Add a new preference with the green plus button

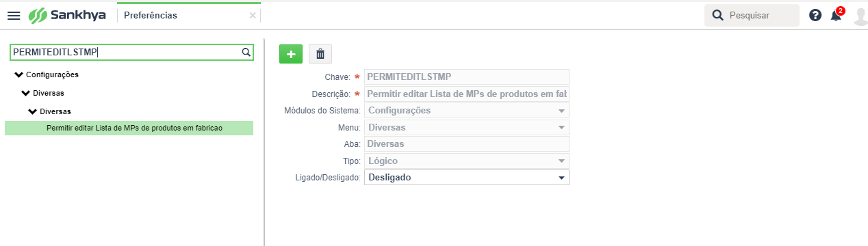[x=291, y=54]
